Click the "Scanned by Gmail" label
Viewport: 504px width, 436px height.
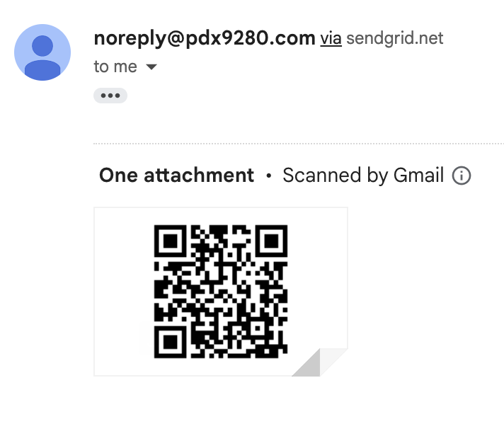(363, 176)
